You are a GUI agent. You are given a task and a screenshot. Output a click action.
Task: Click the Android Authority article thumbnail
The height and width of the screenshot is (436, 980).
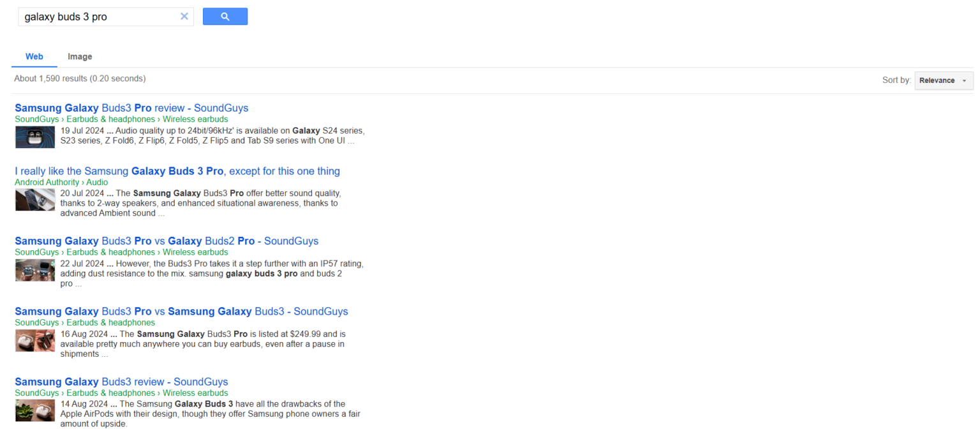coord(34,199)
